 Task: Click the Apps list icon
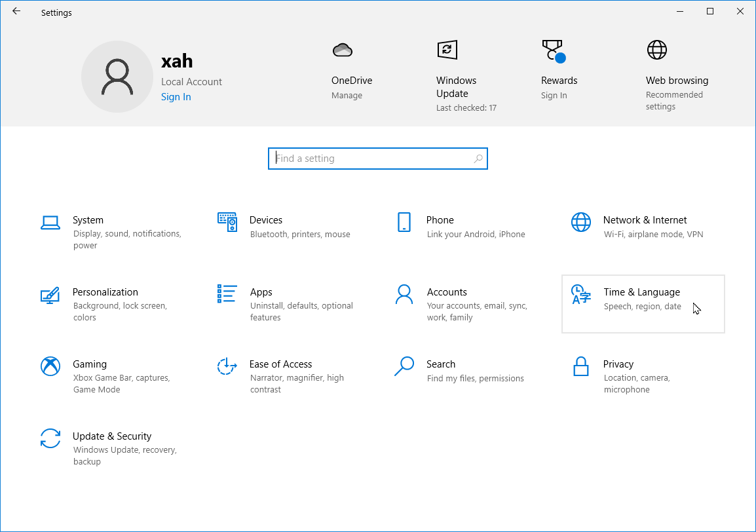[x=227, y=294]
